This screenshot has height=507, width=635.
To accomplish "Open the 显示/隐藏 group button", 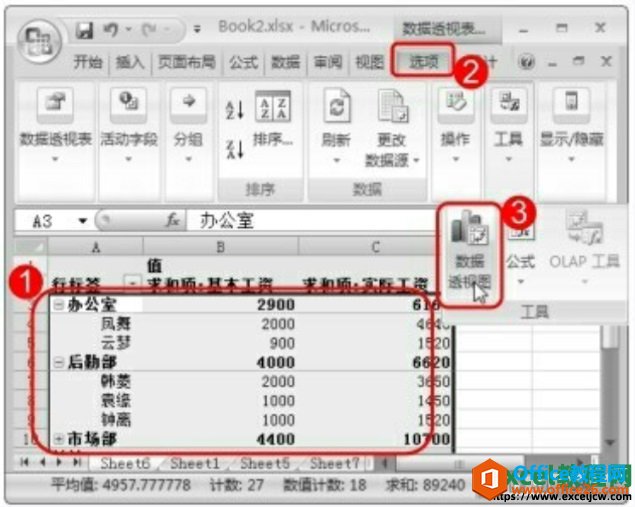I will click(x=571, y=123).
